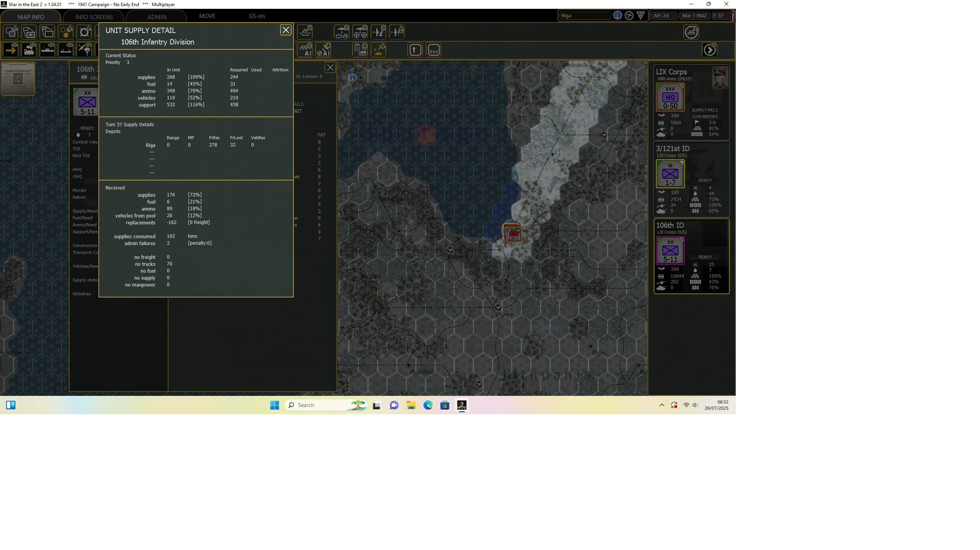This screenshot has width=980, height=550.
Task: Click the depot triangle icon showing 2
Action: tap(641, 15)
